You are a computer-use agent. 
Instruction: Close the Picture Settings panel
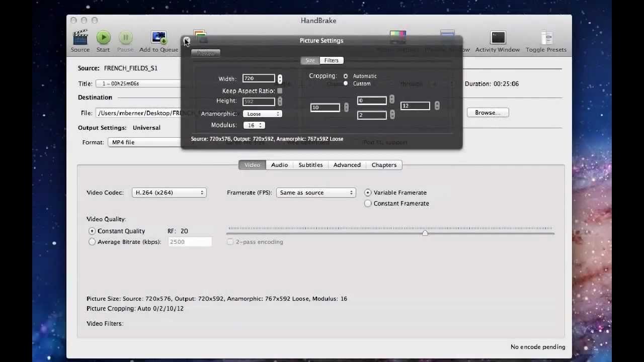click(187, 40)
